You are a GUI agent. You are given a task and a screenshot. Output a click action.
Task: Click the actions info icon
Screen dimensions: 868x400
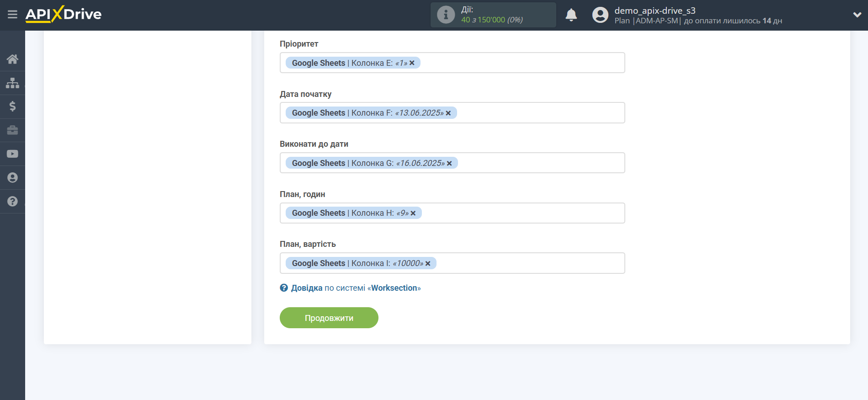[446, 15]
